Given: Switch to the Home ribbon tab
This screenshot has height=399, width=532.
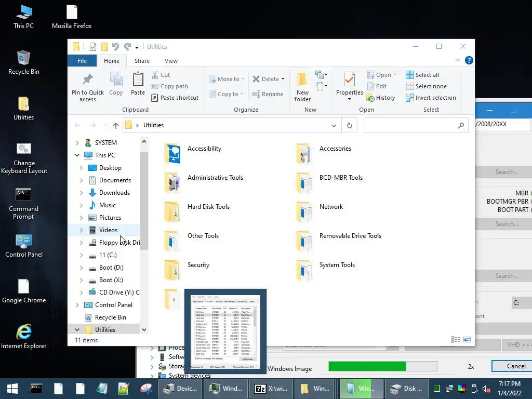Looking at the screenshot, I should point(112,61).
